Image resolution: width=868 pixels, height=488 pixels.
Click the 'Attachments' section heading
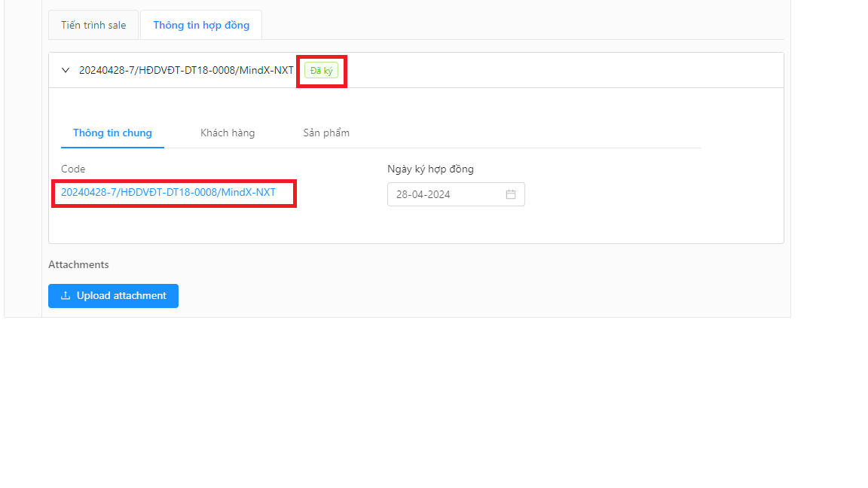coord(78,264)
